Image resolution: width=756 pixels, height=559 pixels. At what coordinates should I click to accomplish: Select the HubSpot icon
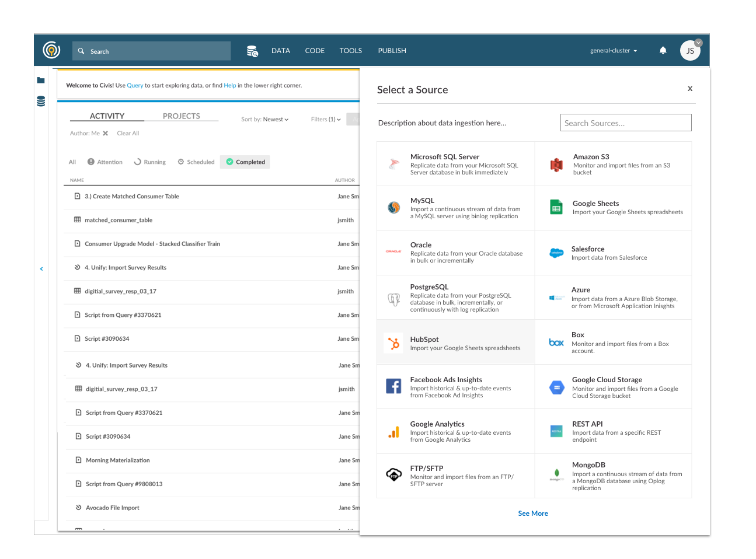click(x=394, y=343)
